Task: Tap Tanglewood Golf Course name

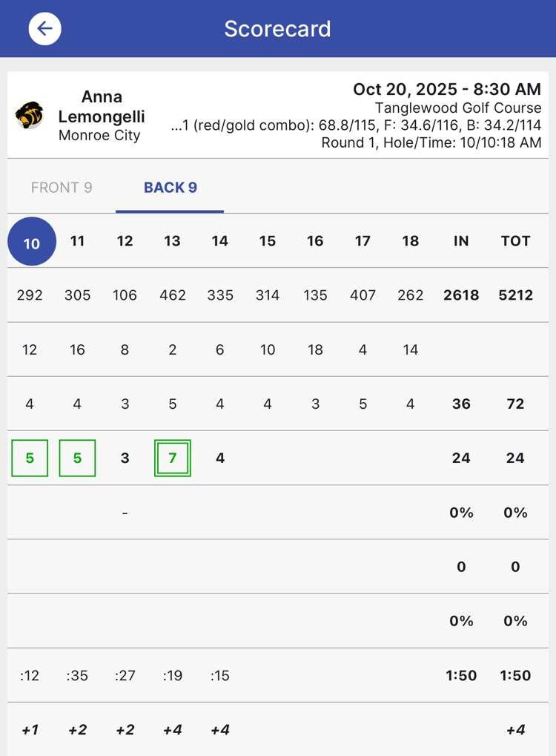Action: pos(457,108)
